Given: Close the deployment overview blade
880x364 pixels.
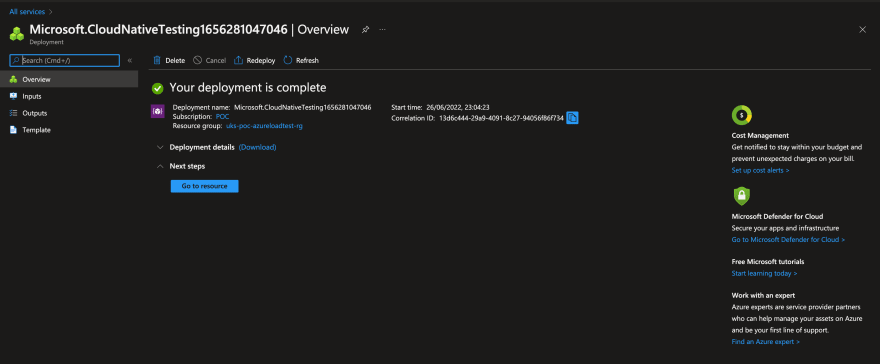Looking at the screenshot, I should click(x=863, y=30).
